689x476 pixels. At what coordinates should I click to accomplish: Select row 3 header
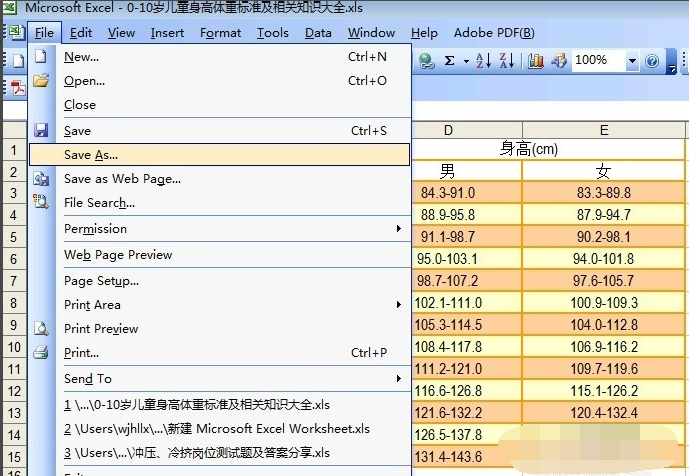[x=14, y=193]
